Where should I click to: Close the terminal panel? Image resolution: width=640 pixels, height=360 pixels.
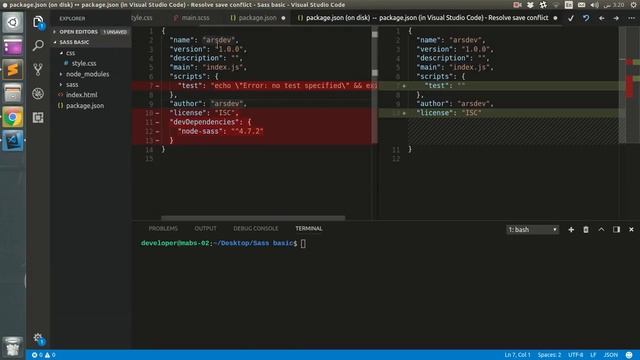[631, 229]
